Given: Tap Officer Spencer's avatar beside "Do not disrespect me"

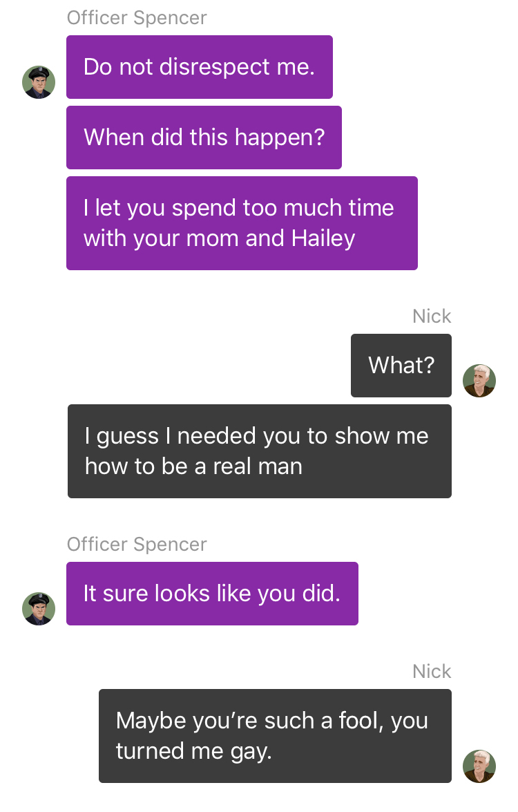Looking at the screenshot, I should click(x=39, y=82).
